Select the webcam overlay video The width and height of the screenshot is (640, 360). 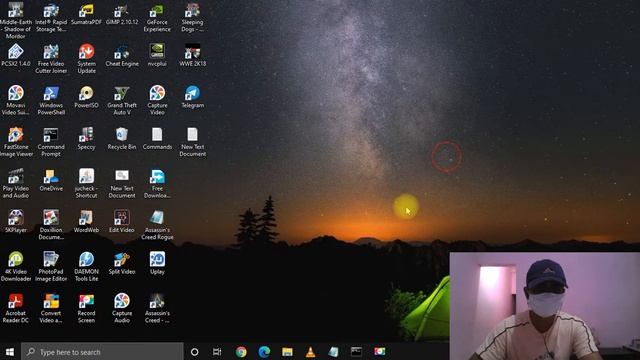click(544, 306)
